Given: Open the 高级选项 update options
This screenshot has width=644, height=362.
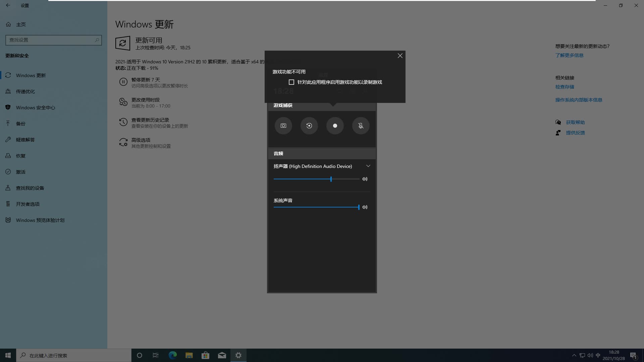Looking at the screenshot, I should [141, 140].
